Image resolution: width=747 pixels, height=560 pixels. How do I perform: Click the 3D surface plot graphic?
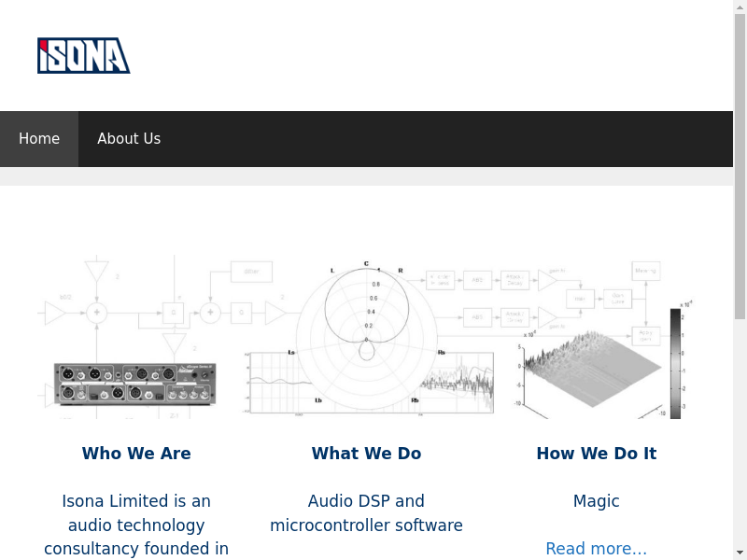[x=588, y=369]
